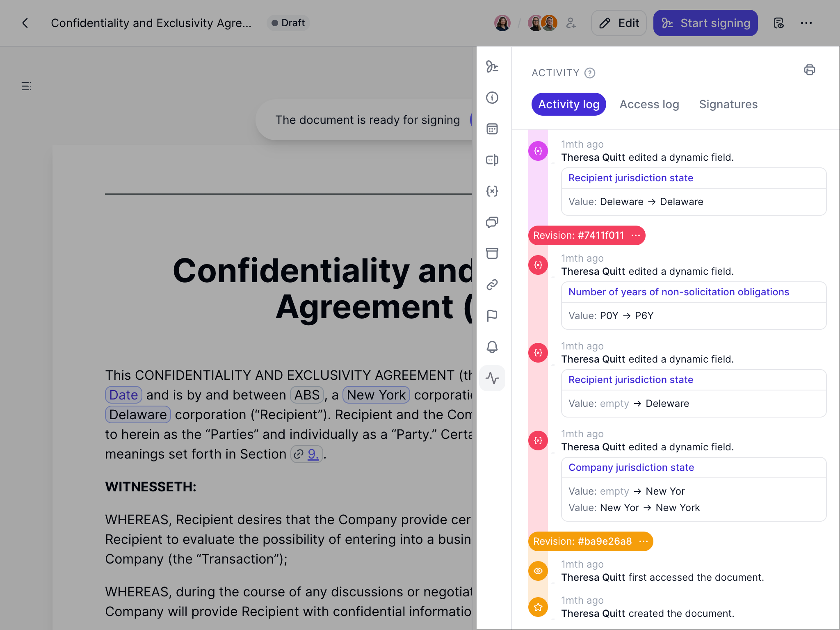Switch to the Access log tab
This screenshot has height=630, width=840.
[x=649, y=104]
